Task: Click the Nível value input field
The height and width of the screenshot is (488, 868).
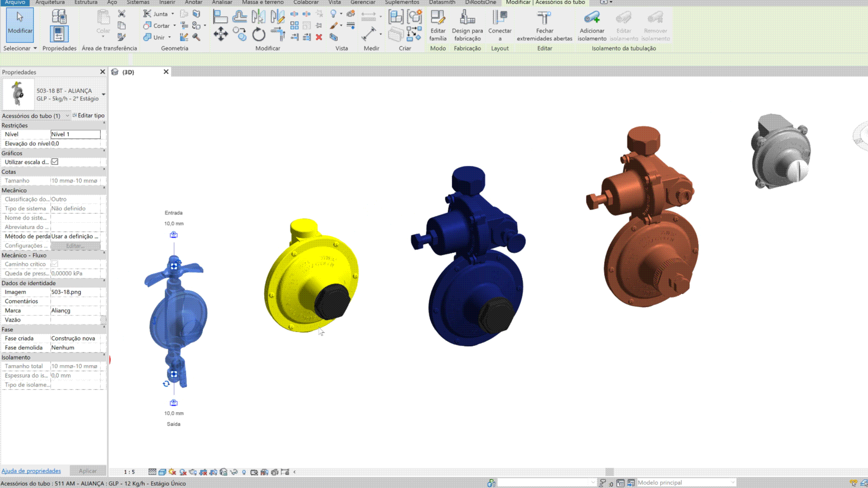Action: pos(75,134)
